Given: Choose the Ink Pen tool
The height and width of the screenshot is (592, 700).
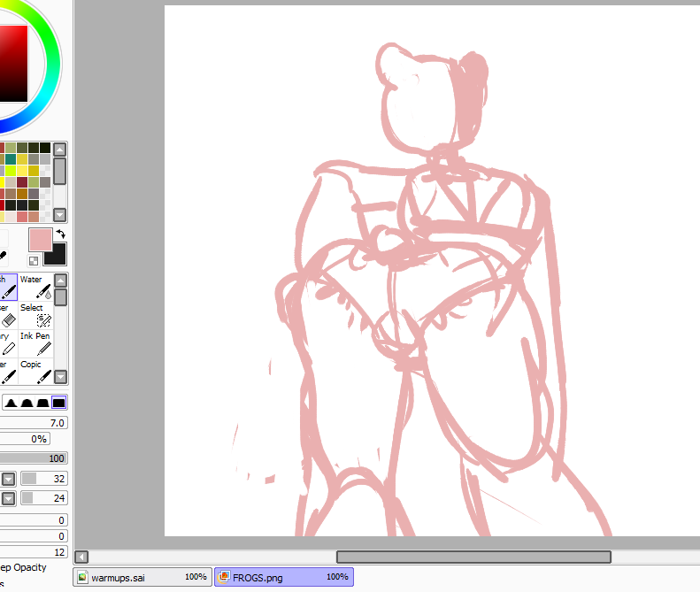Looking at the screenshot, I should (35, 343).
